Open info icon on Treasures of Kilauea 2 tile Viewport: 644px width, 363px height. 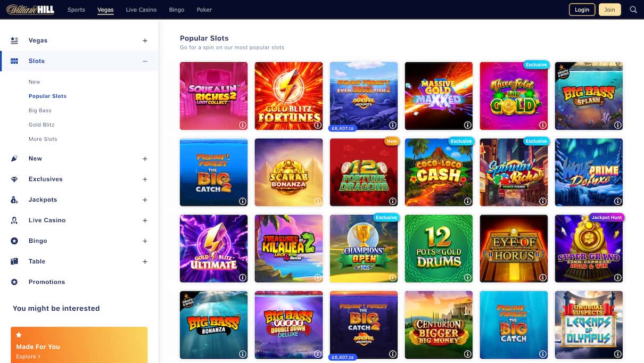click(x=318, y=277)
